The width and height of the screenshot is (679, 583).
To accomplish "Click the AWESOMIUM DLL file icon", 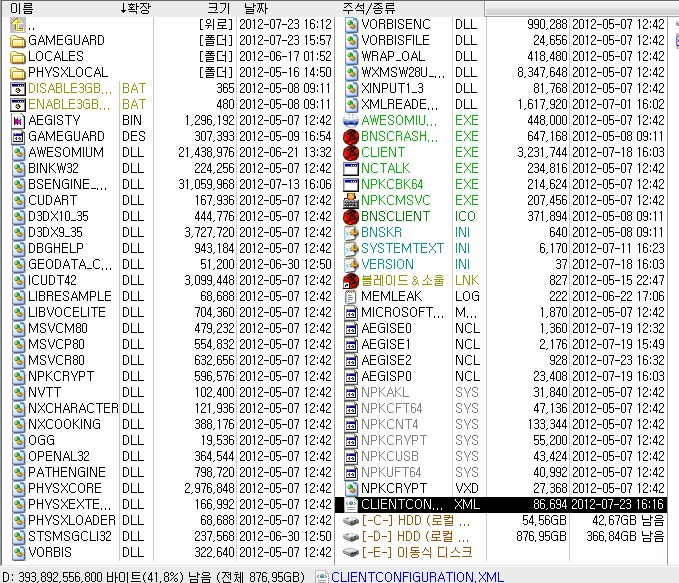I will [x=18, y=153].
